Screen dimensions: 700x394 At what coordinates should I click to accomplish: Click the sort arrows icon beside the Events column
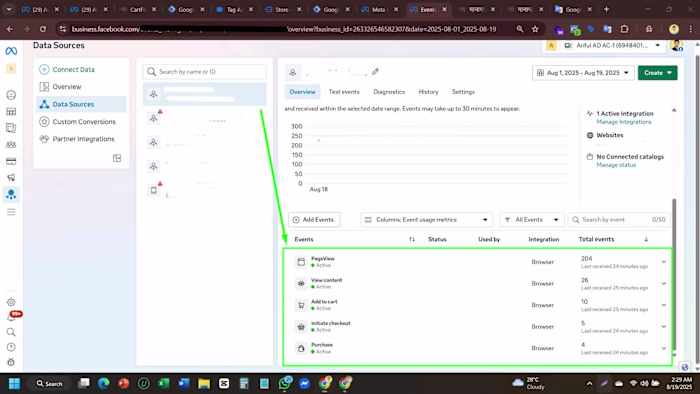click(412, 239)
